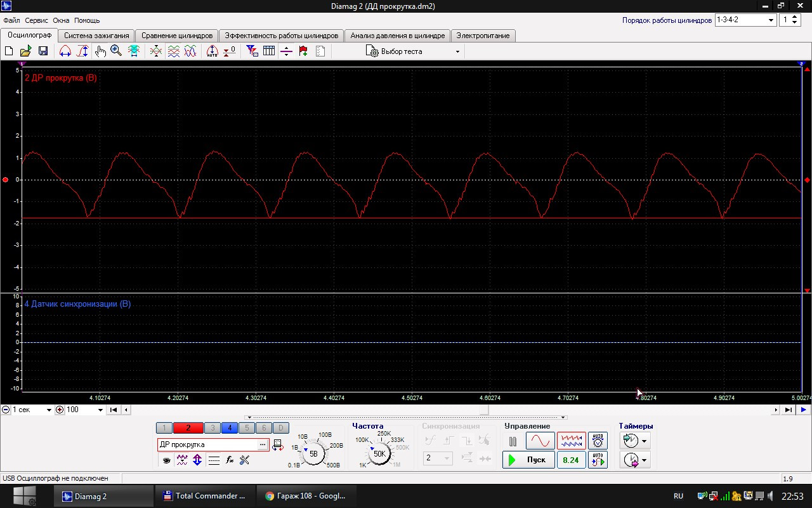
Task: Expand the second timer dropdown arrow
Action: (645, 460)
